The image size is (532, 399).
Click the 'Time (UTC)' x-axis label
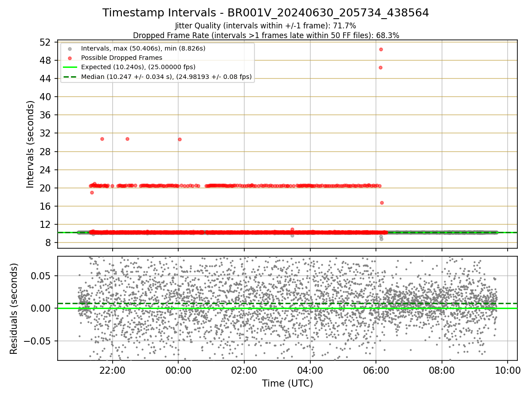[x=287, y=383]
